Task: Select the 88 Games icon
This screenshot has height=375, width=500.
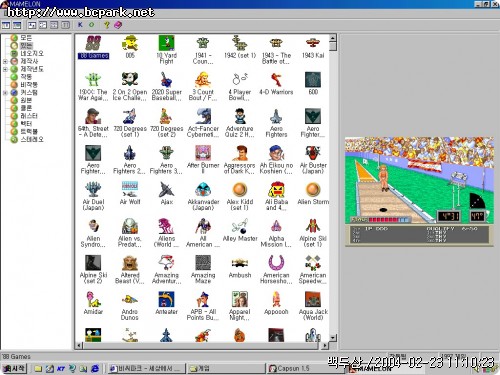Action: point(93,43)
